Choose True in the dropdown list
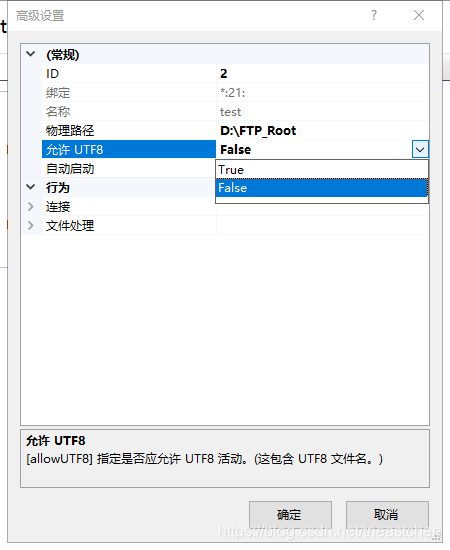450x550 pixels. point(322,170)
